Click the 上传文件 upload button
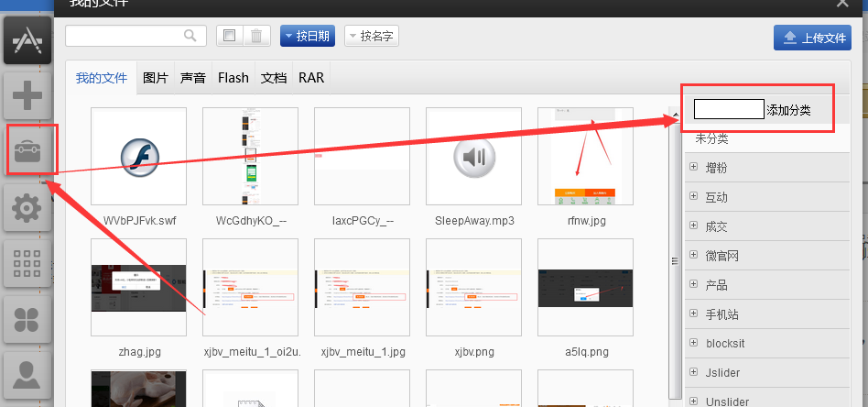The image size is (868, 407). pos(812,38)
